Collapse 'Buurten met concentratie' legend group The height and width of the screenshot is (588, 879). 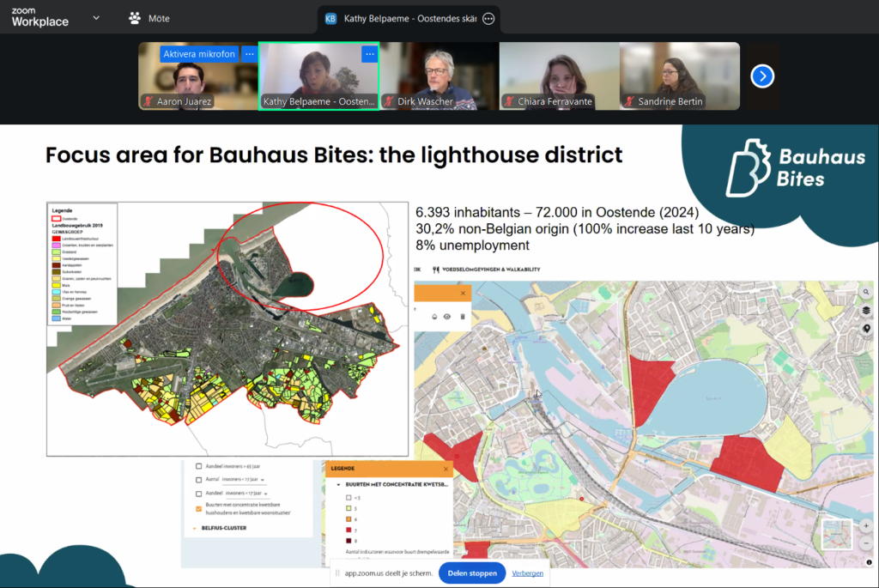(339, 484)
